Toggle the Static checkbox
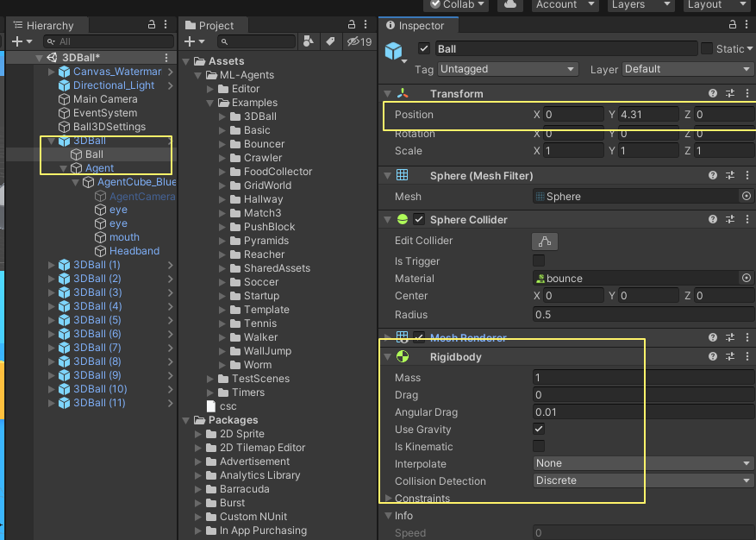Image resolution: width=756 pixels, height=540 pixels. coord(707,48)
